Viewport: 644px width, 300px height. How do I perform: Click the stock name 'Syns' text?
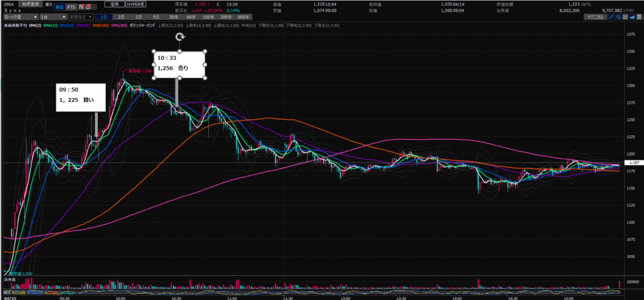point(13,10)
